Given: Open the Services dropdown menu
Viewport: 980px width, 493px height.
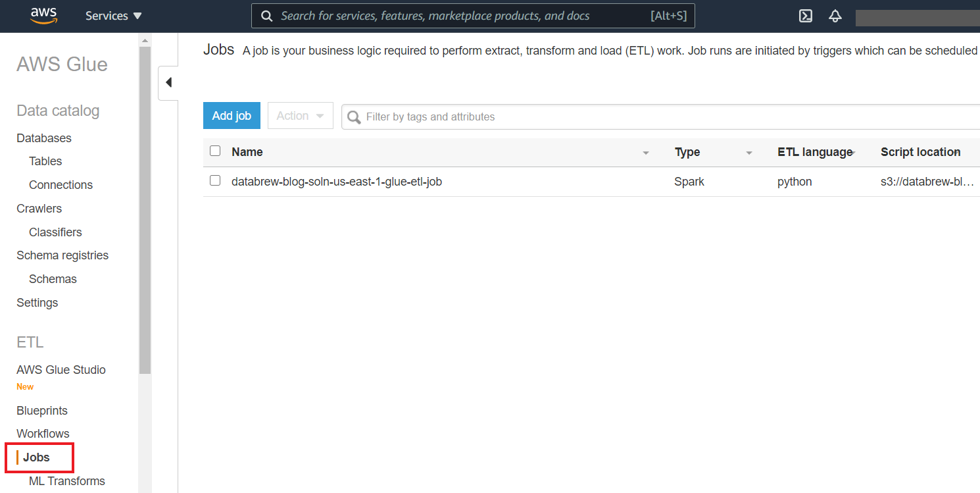Looking at the screenshot, I should 113,16.
